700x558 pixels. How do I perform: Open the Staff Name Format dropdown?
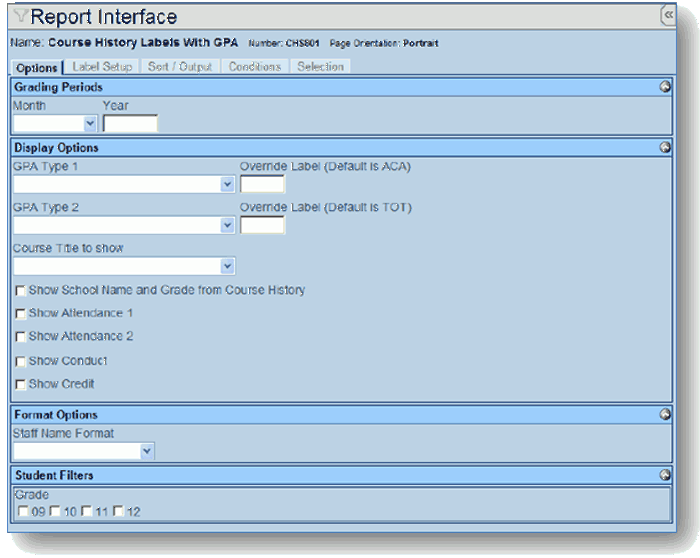(147, 451)
